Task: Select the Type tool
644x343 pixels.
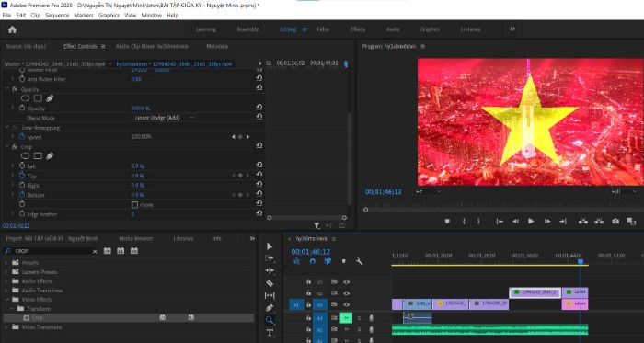Action: (x=270, y=333)
